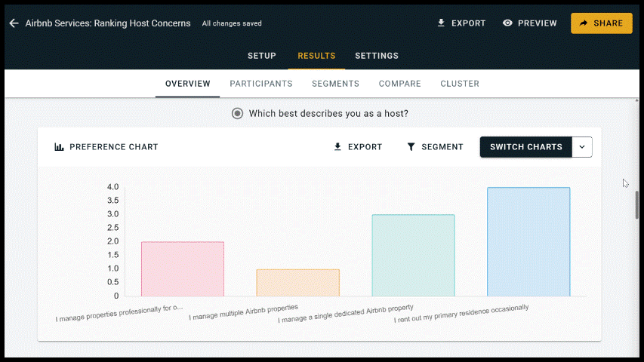
Task: Click the top bar Export label
Action: 469,23
